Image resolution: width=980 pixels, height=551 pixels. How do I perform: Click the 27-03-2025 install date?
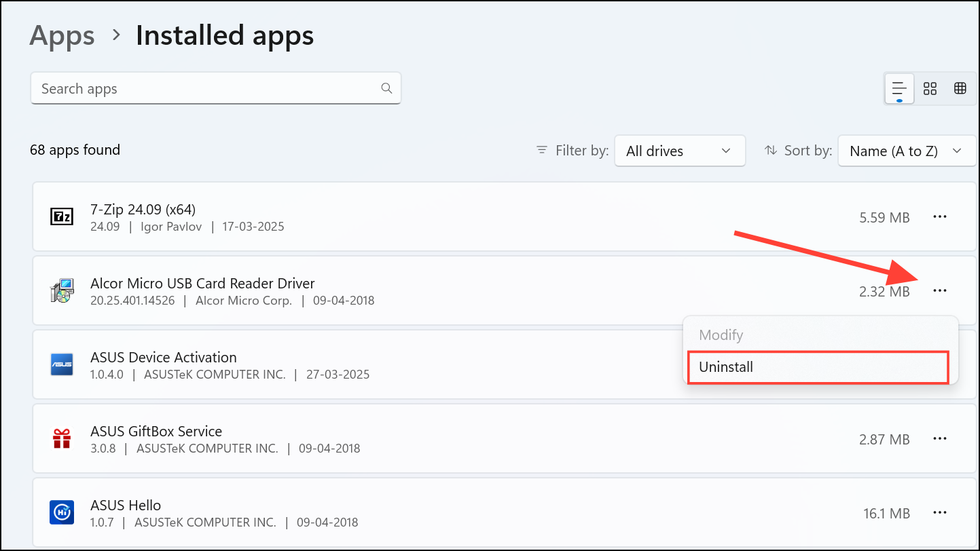coord(338,375)
